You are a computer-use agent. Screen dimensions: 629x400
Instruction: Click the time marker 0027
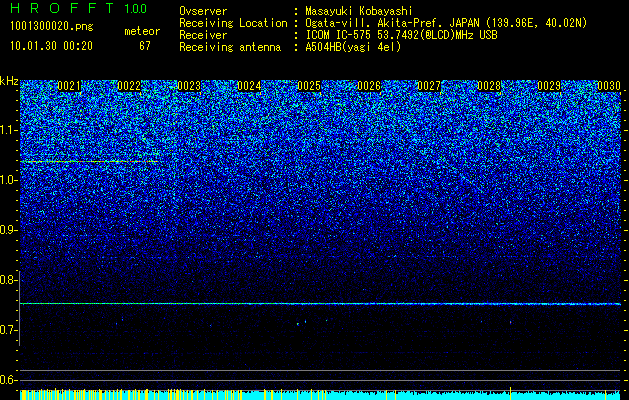pyautogui.click(x=429, y=86)
